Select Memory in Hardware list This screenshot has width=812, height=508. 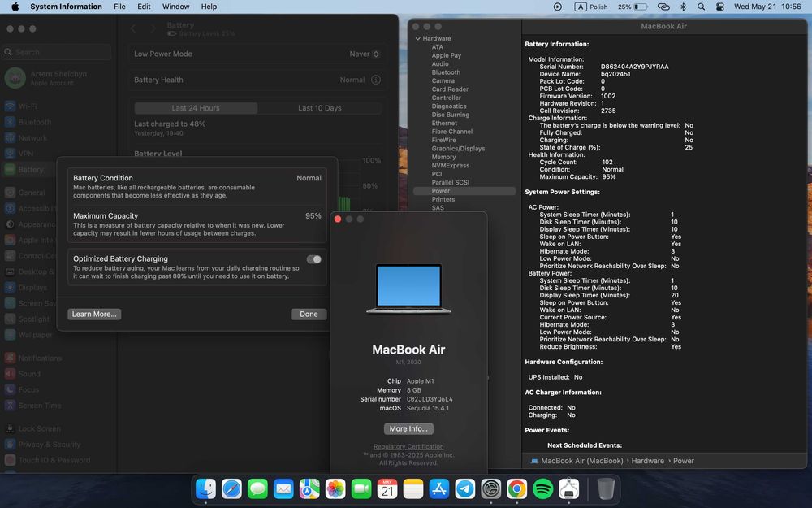pyautogui.click(x=444, y=157)
